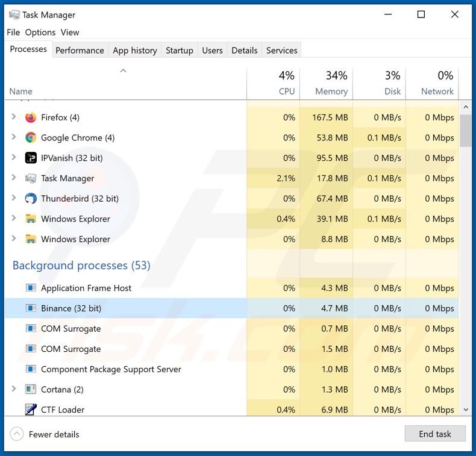Click icon of COM Surrogate using 1.5 MB

(x=31, y=349)
